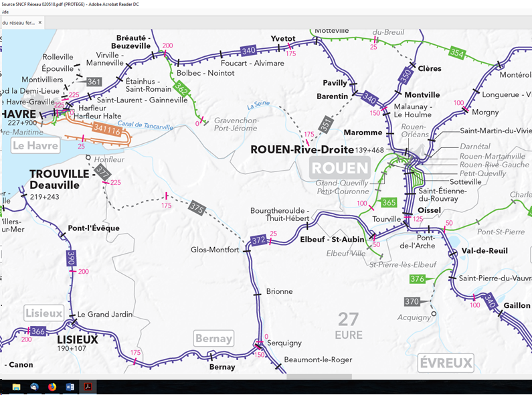Select the 'du réseau fer...' document tab

[x=21, y=23]
